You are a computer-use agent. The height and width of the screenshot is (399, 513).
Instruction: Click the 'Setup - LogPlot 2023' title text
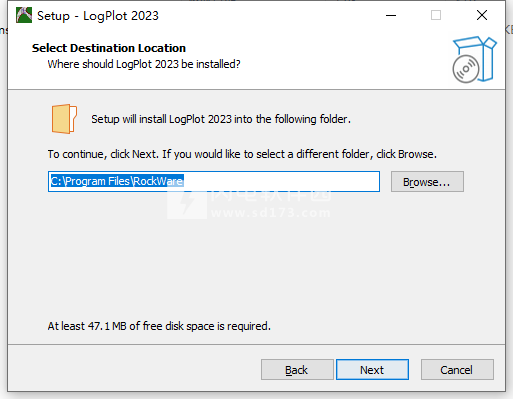tap(98, 16)
